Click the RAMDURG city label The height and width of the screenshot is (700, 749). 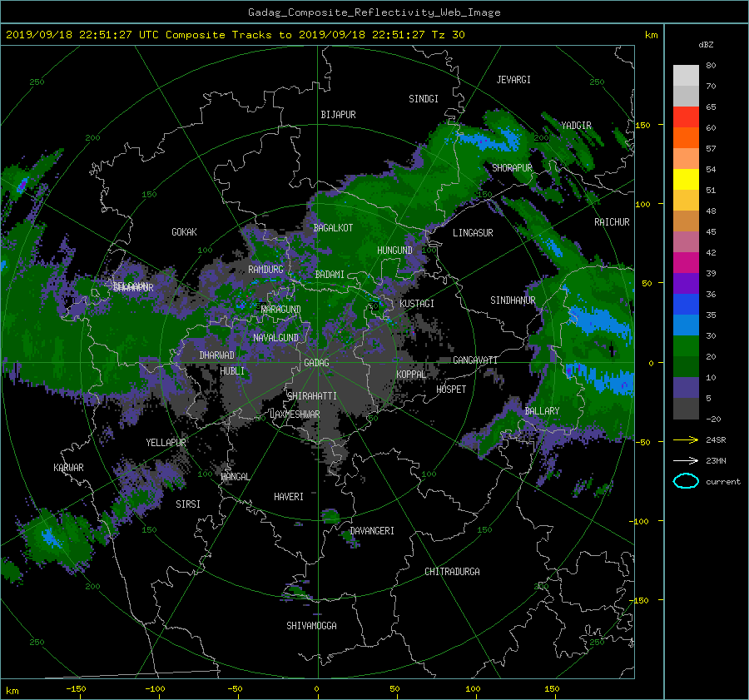coord(265,270)
